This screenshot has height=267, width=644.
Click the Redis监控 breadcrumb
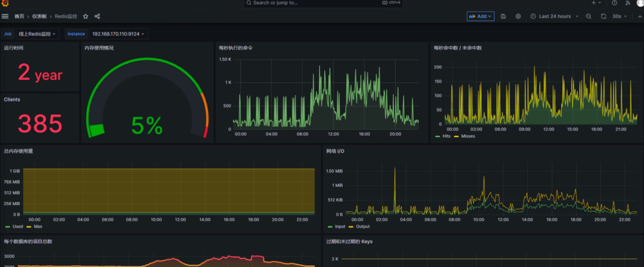pyautogui.click(x=66, y=16)
